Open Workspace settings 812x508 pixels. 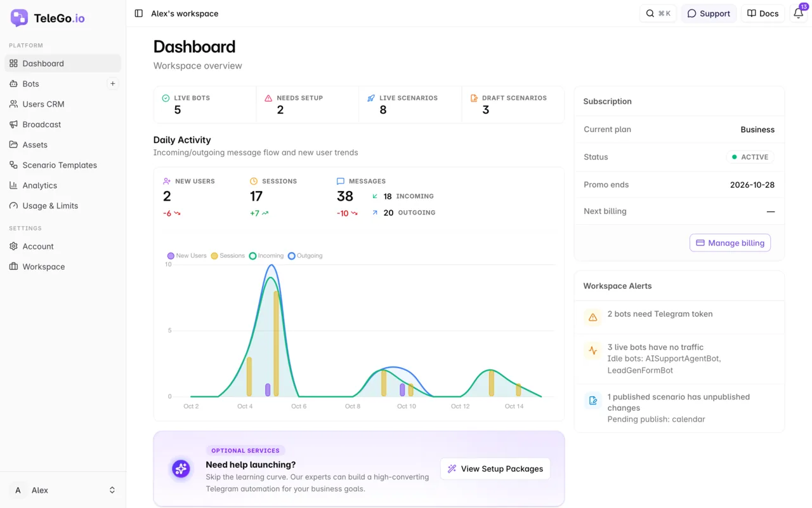(x=63, y=267)
